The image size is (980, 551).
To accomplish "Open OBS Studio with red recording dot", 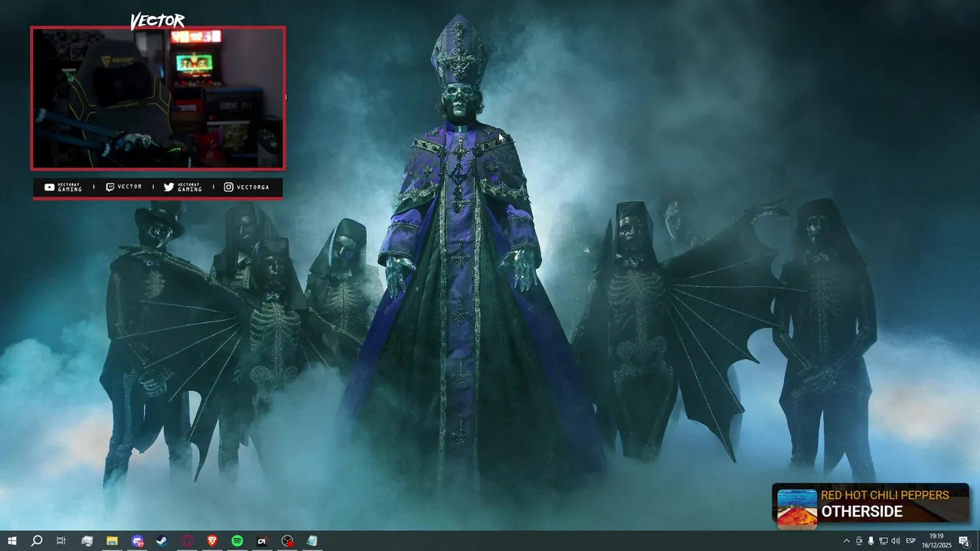I will (x=287, y=541).
